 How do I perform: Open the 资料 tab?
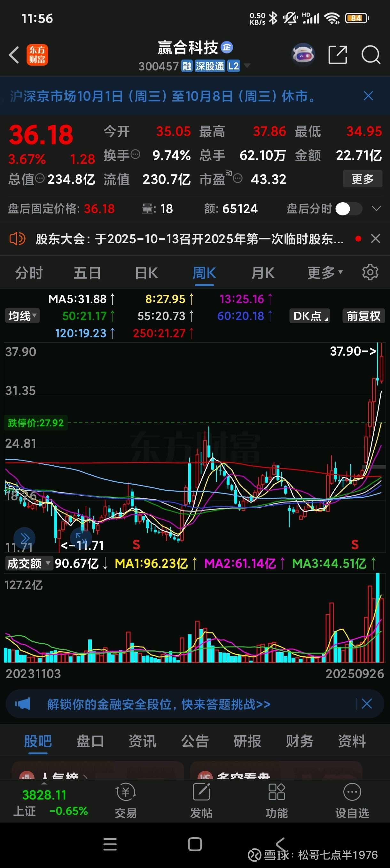(352, 741)
